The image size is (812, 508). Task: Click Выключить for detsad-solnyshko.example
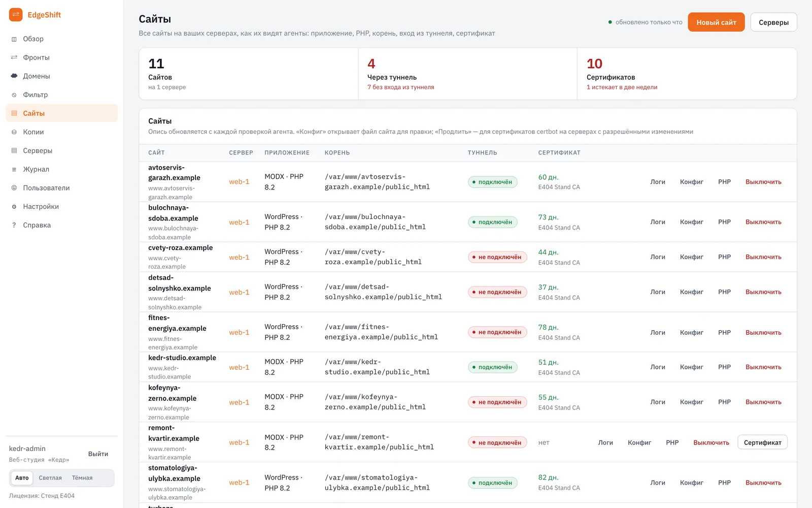763,292
